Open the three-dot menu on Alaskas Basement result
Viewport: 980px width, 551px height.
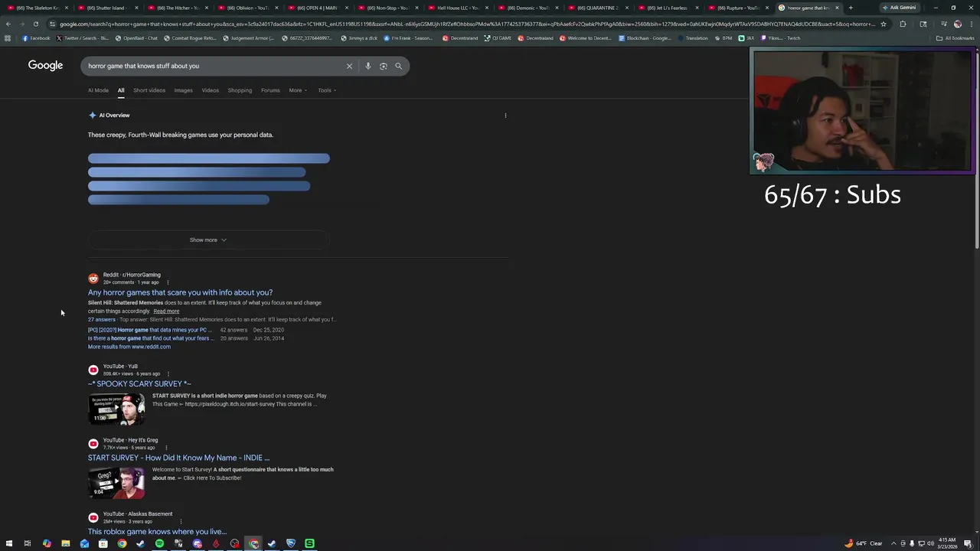click(x=181, y=521)
